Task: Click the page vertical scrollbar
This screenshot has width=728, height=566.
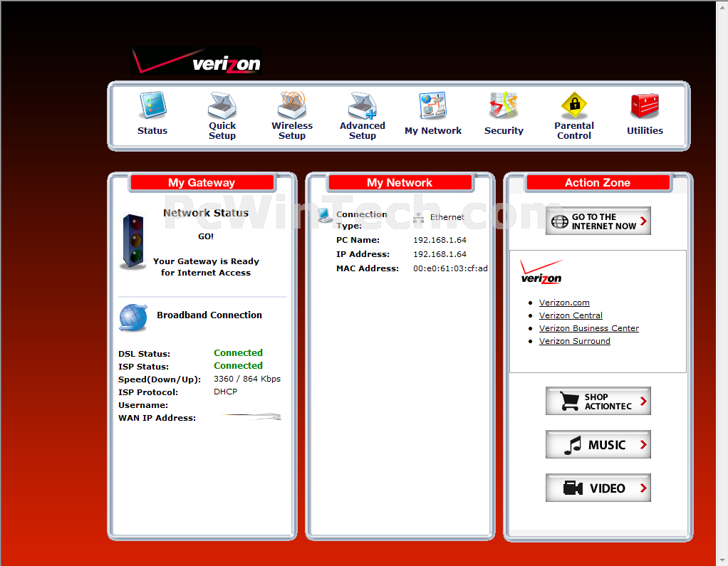Action: tap(722, 283)
